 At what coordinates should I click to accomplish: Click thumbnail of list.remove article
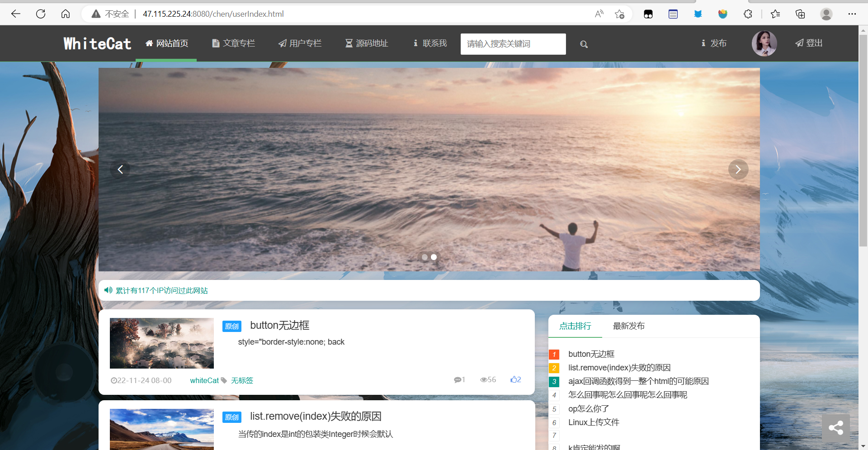[162, 429]
